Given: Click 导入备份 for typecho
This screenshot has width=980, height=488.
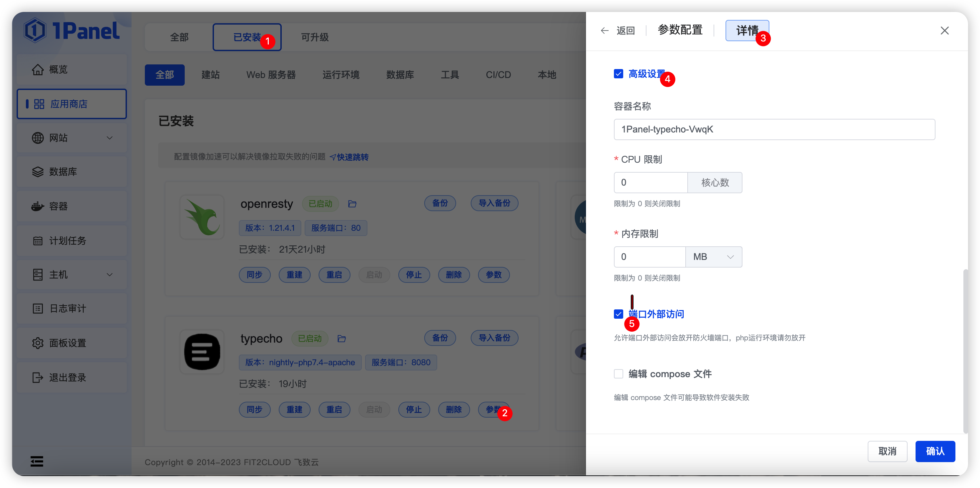Looking at the screenshot, I should click(495, 338).
